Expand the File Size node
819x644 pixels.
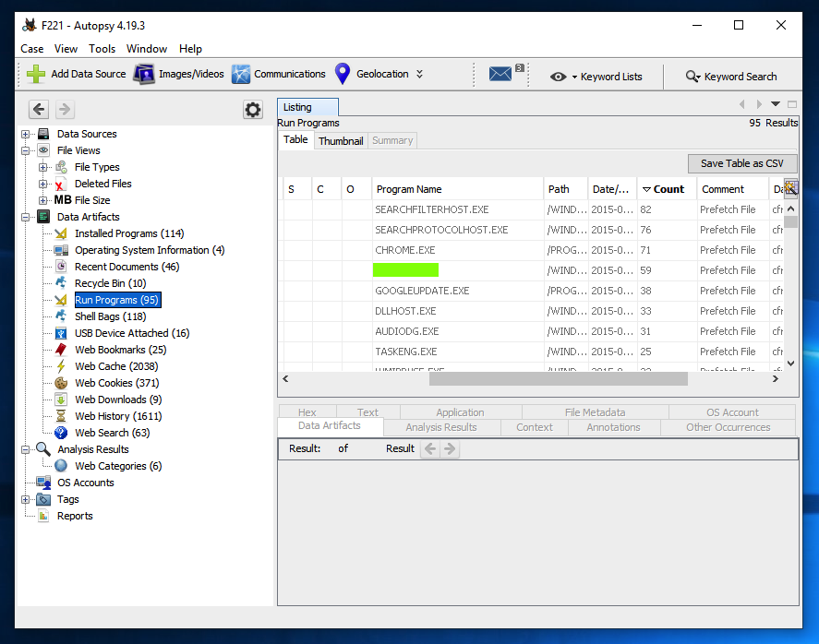coord(42,200)
